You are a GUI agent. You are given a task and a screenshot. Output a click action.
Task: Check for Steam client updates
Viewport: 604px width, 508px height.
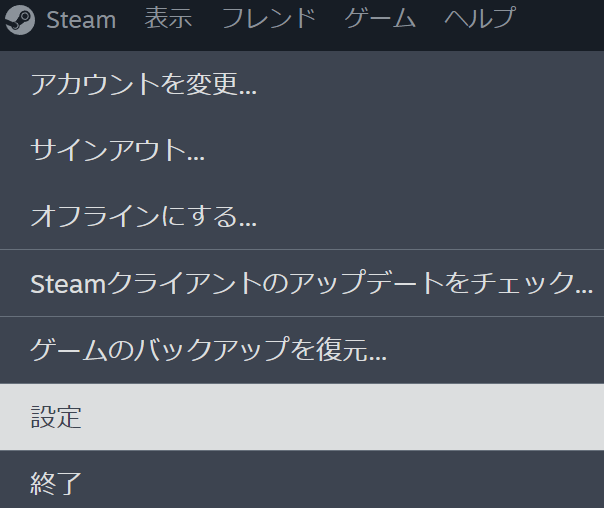(x=311, y=283)
